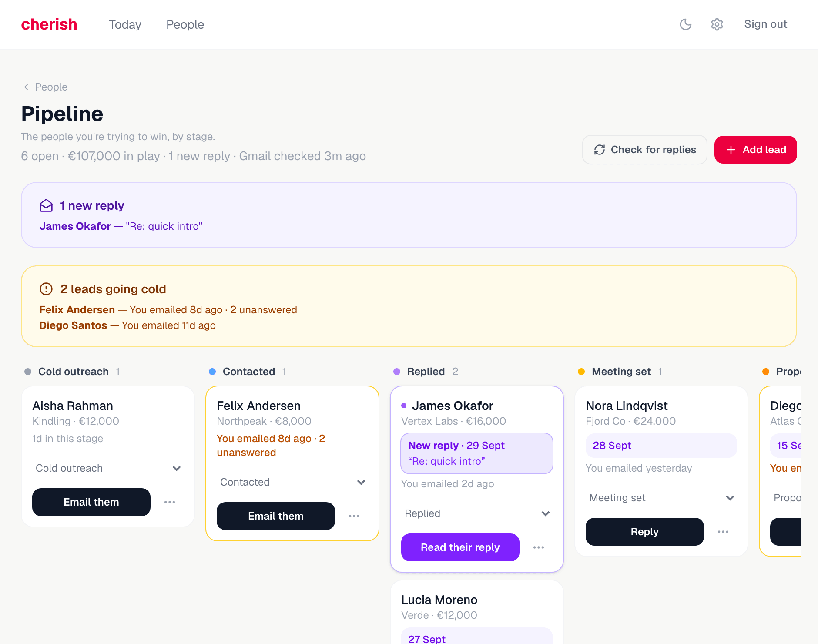The width and height of the screenshot is (818, 644).
Task: Email Aisha Rahman
Action: pyautogui.click(x=91, y=502)
